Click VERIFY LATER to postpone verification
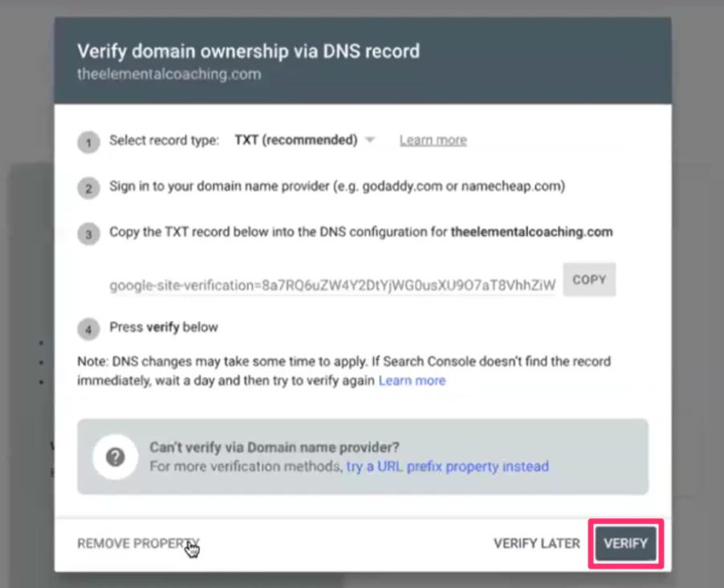 click(536, 543)
